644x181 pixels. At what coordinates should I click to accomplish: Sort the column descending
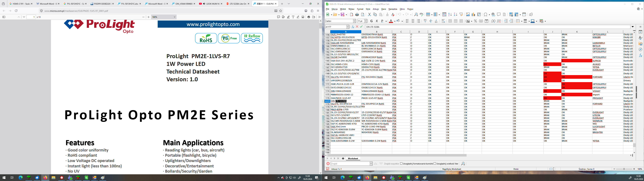click(455, 15)
